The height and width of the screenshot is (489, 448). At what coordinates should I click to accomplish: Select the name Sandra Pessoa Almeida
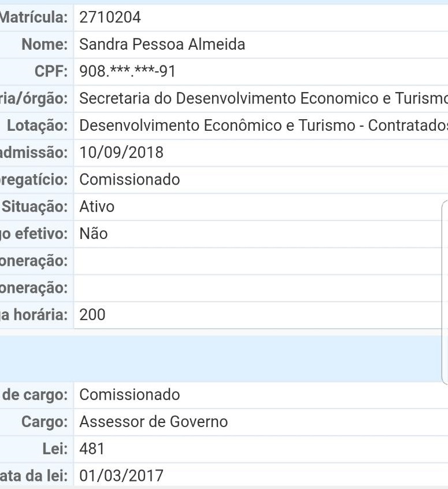[x=162, y=45]
